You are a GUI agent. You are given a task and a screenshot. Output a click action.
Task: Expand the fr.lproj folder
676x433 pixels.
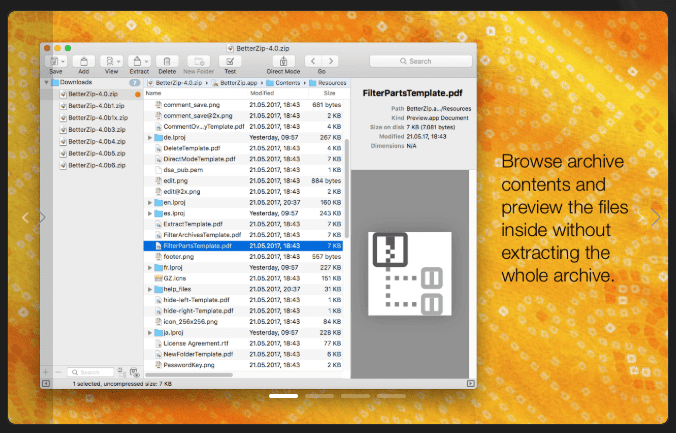[x=150, y=268]
